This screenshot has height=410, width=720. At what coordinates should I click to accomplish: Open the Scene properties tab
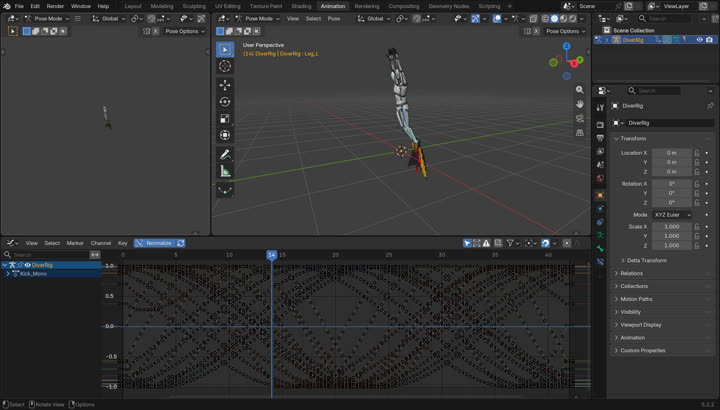(600, 164)
